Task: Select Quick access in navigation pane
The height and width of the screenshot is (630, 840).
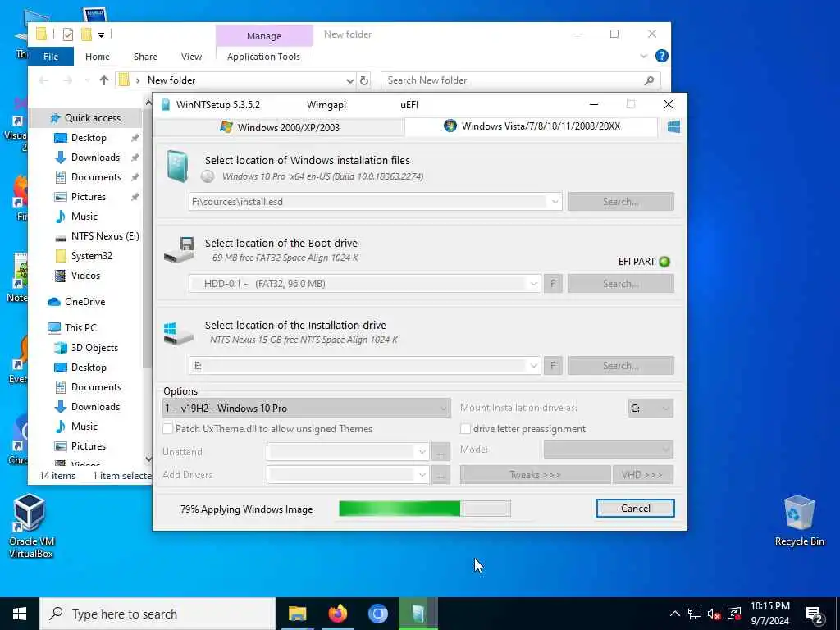Action: pos(92,118)
